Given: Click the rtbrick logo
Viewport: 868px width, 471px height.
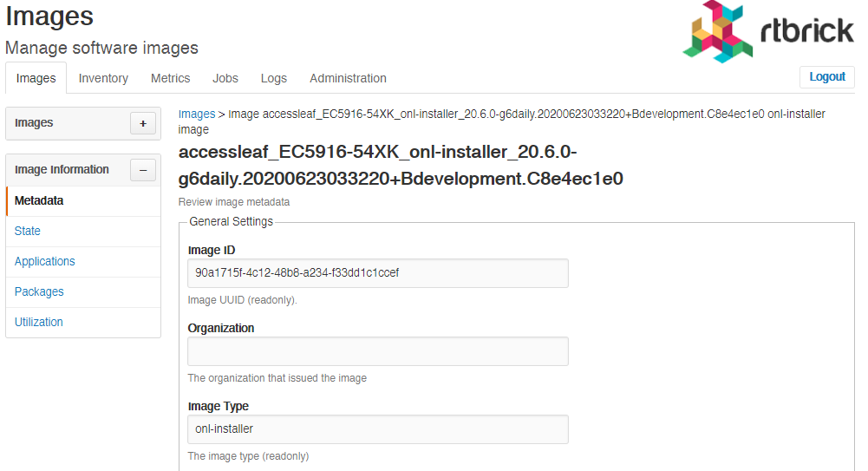Looking at the screenshot, I should [768, 31].
